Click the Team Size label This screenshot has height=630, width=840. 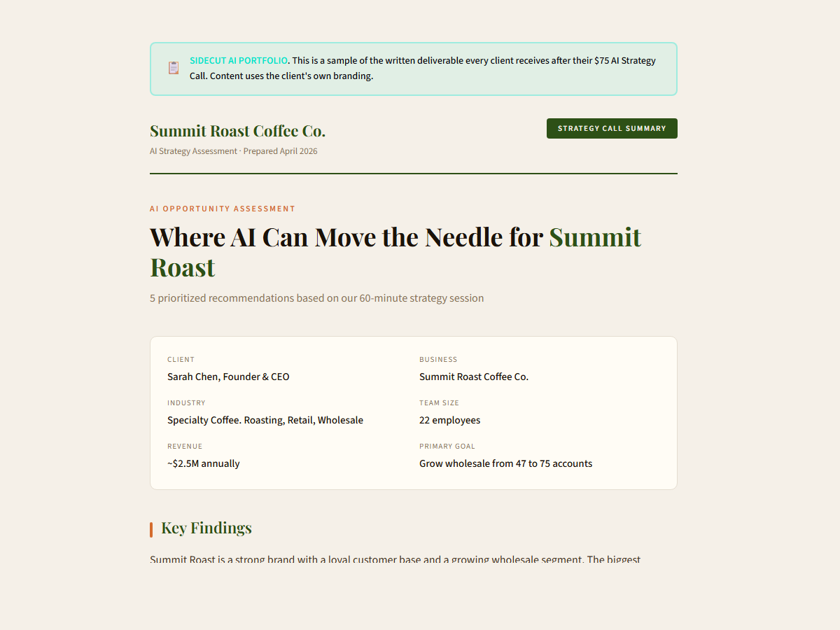(x=439, y=403)
